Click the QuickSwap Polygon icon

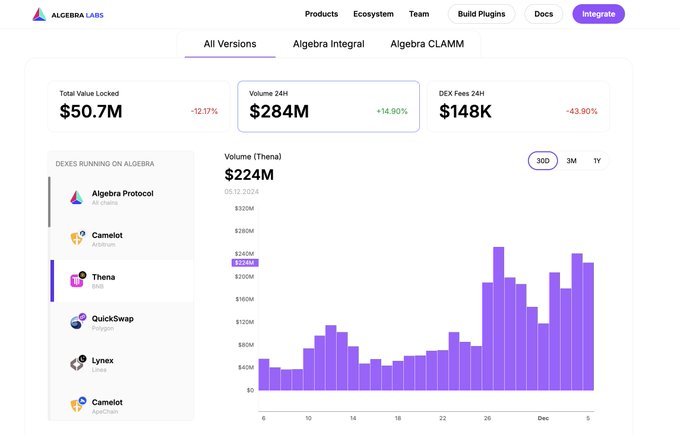[x=78, y=321]
